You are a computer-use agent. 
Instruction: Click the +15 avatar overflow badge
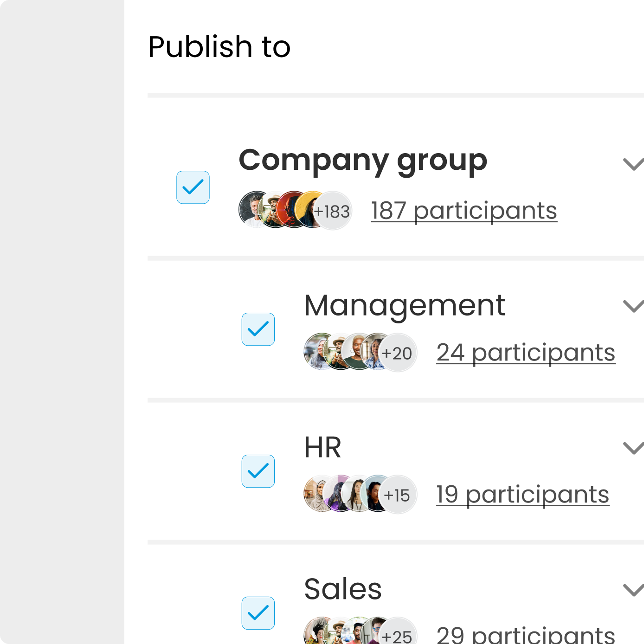(x=398, y=495)
